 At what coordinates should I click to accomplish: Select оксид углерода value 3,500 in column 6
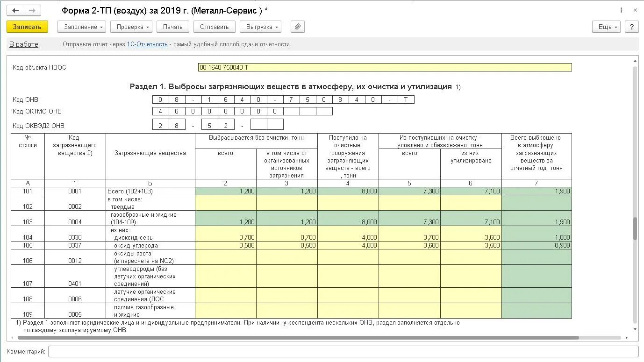[471, 245]
